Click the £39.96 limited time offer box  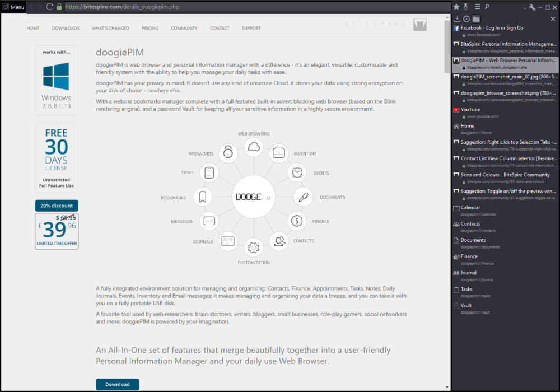coord(57,231)
